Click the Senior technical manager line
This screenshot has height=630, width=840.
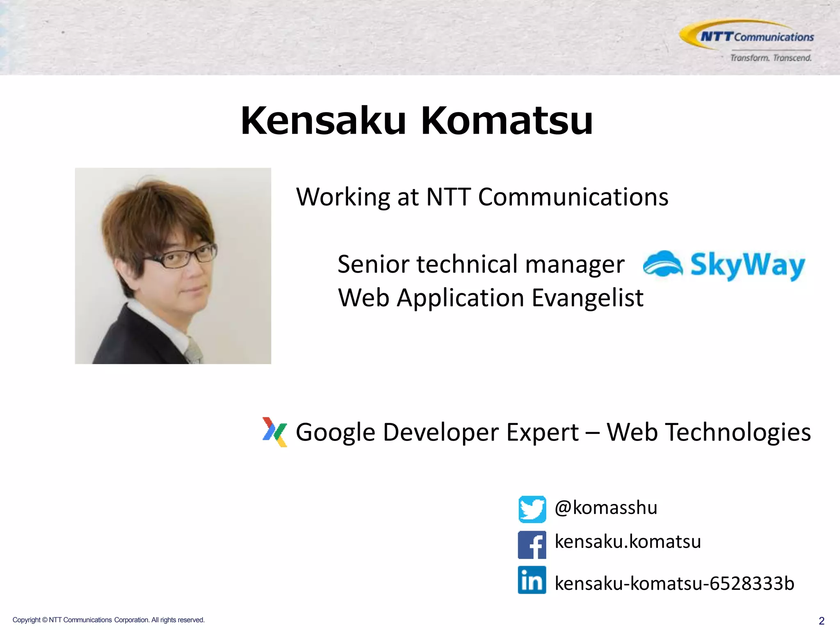(481, 264)
